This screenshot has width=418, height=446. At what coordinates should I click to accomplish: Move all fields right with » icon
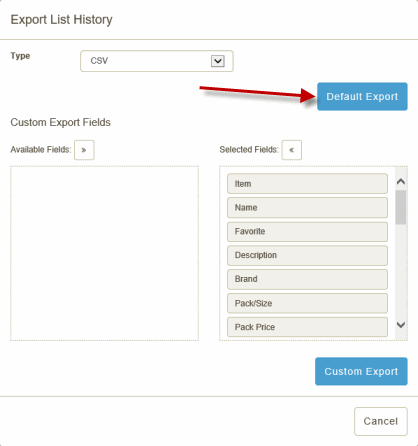[x=84, y=150]
